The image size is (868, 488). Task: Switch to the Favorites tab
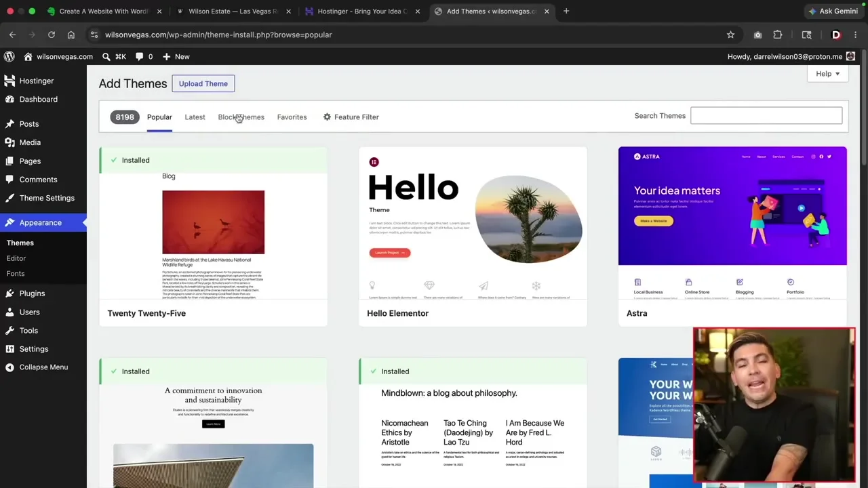(x=292, y=117)
